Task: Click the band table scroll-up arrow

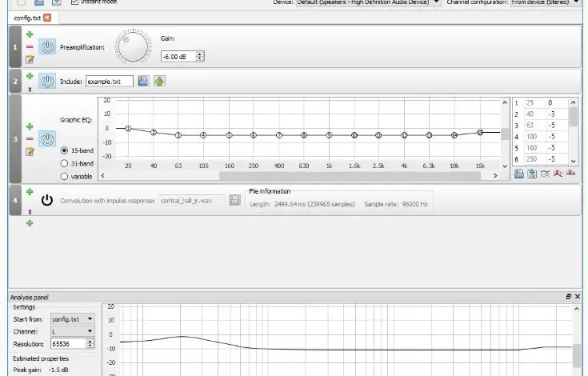Action: tap(573, 102)
